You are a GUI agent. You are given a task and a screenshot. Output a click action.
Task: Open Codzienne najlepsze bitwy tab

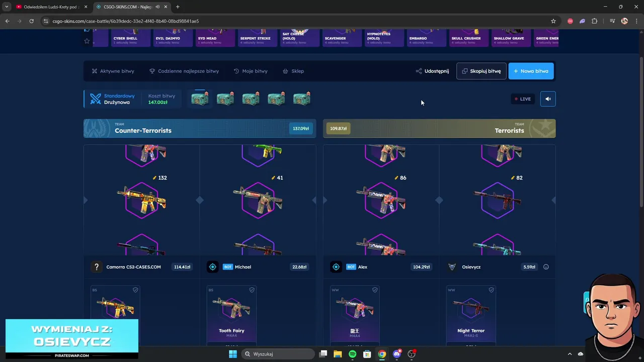pyautogui.click(x=184, y=71)
